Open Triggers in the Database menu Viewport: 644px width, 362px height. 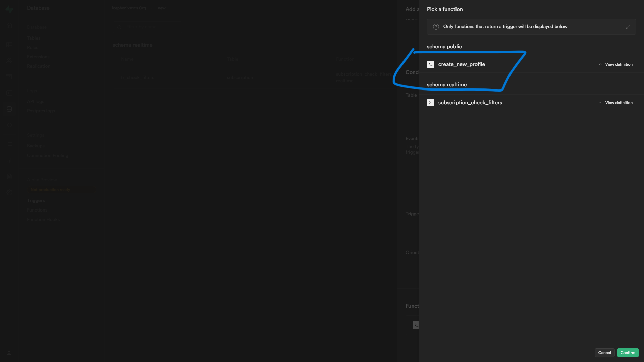point(36,200)
